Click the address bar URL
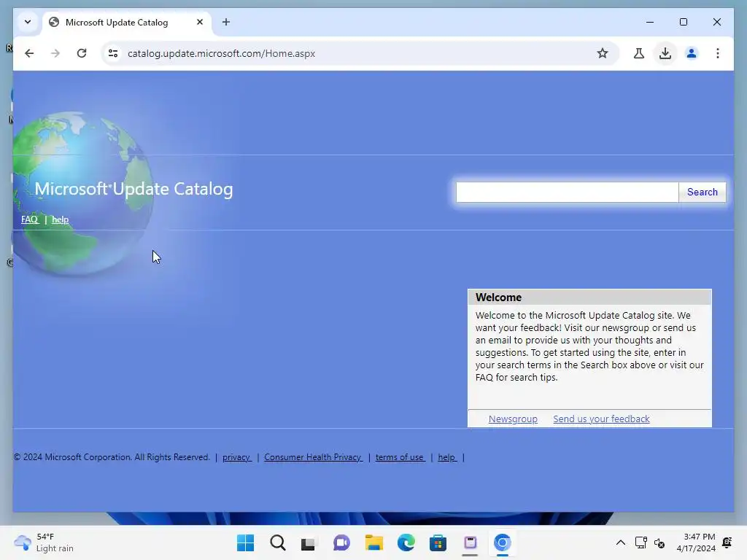Image resolution: width=747 pixels, height=560 pixels. click(x=221, y=53)
